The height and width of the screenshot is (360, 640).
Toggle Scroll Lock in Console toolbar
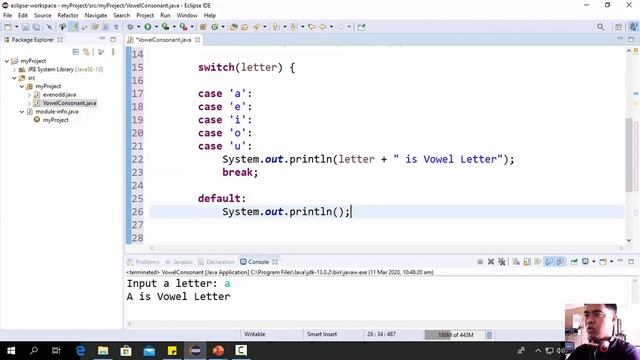point(527,262)
